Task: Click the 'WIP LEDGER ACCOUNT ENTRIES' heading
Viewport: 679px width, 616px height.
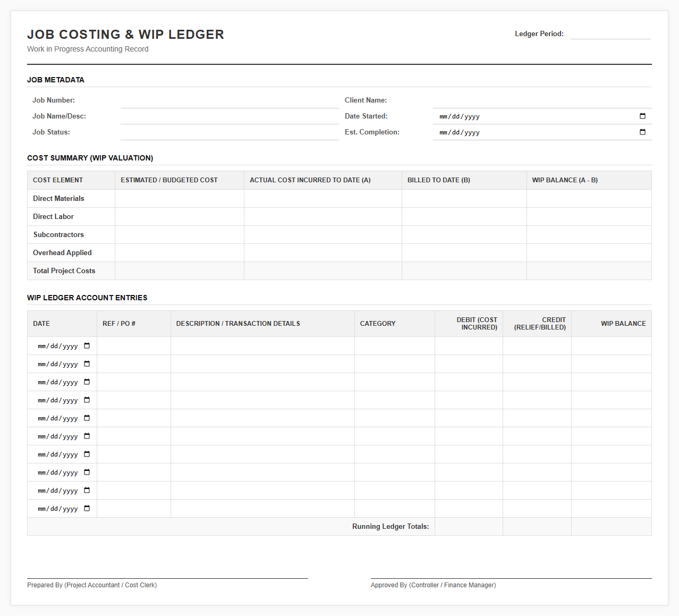Action: (87, 298)
